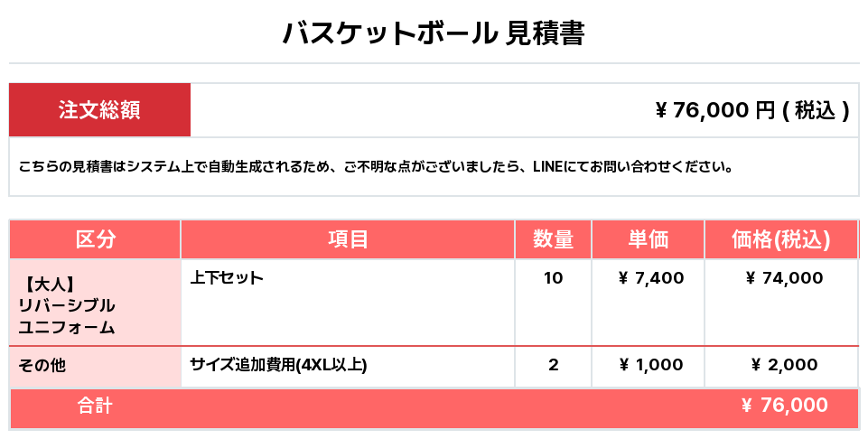Select the 項目 column header
The image size is (868, 439).
pos(348,239)
